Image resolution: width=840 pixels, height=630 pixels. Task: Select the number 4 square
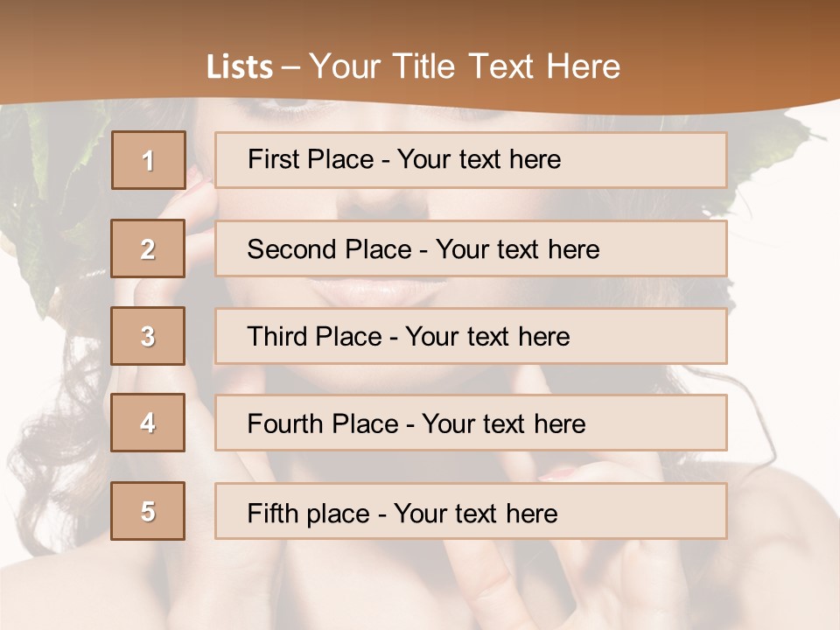click(x=148, y=423)
